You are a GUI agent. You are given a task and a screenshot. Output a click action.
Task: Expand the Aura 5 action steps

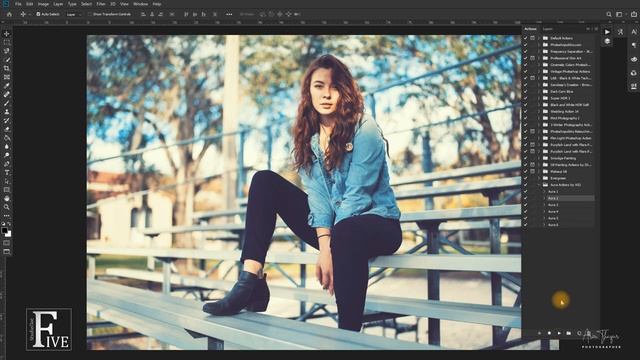(544, 218)
